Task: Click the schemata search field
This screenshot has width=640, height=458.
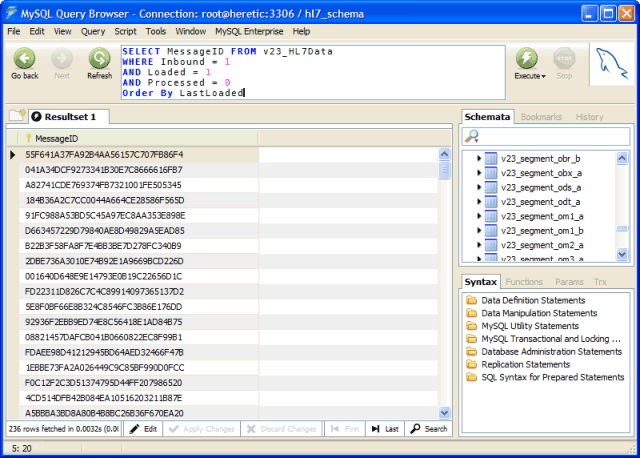Action: (546, 136)
